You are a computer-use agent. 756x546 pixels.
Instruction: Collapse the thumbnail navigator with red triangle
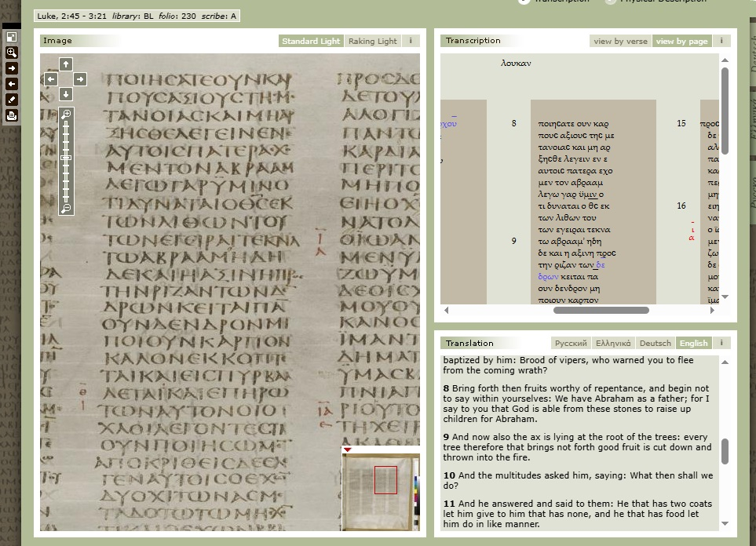(x=347, y=450)
